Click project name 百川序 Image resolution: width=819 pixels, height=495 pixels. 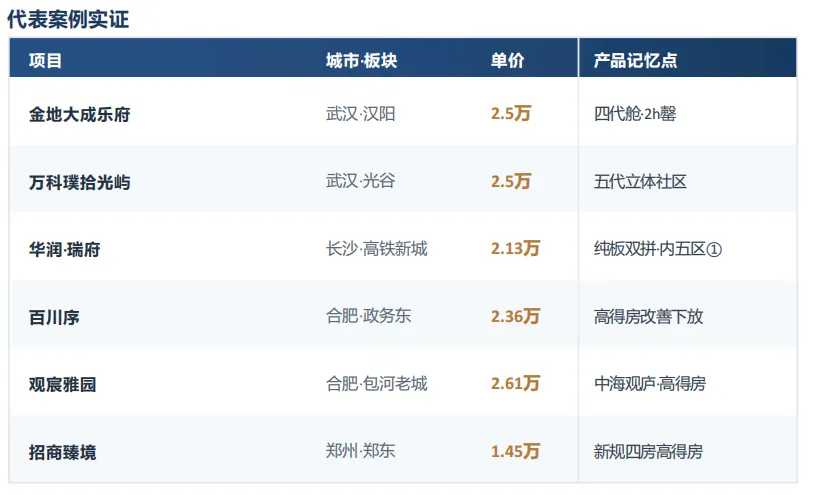click(54, 317)
